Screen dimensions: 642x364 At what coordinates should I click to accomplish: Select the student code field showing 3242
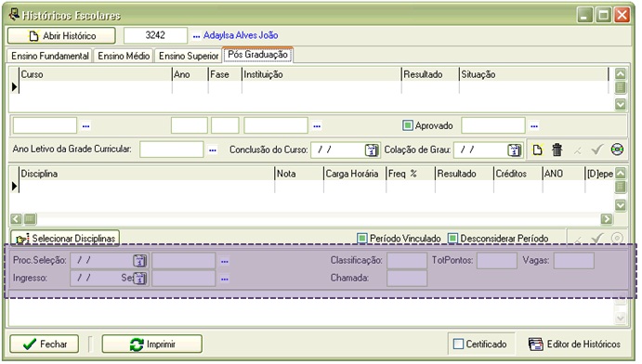click(155, 35)
